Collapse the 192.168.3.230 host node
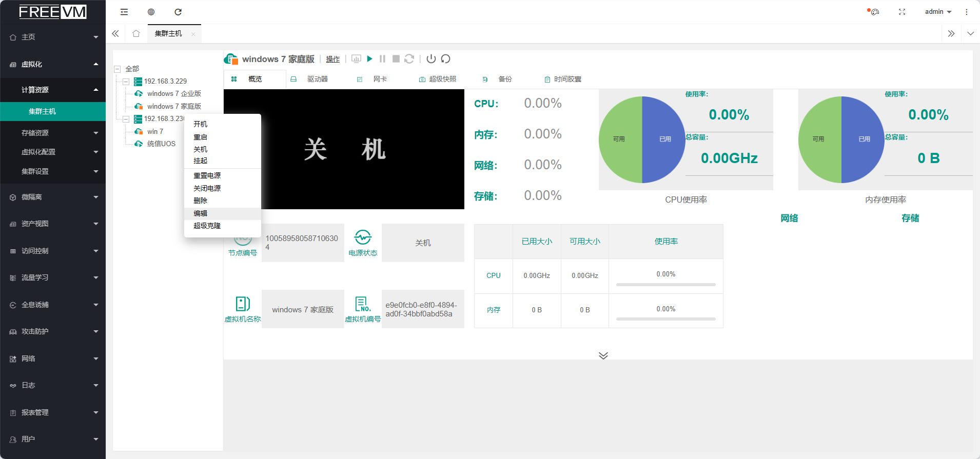This screenshot has width=980, height=459. 126,119
